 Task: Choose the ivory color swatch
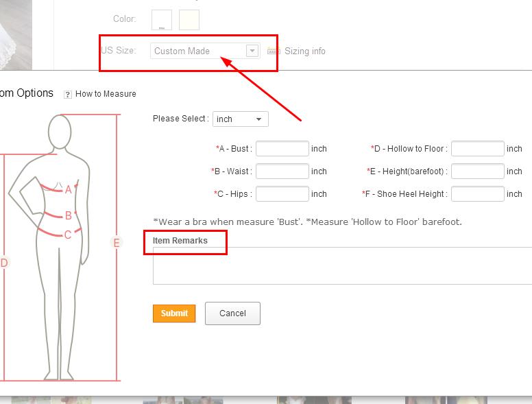[189, 20]
